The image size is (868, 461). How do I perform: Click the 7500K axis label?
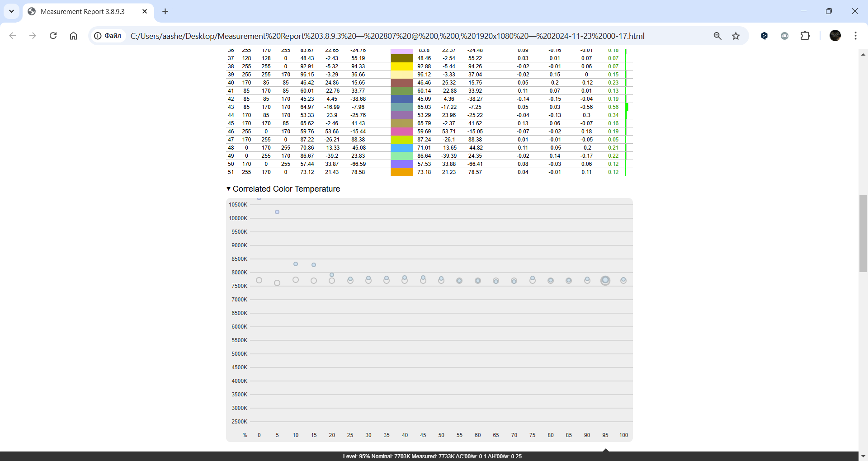click(239, 286)
